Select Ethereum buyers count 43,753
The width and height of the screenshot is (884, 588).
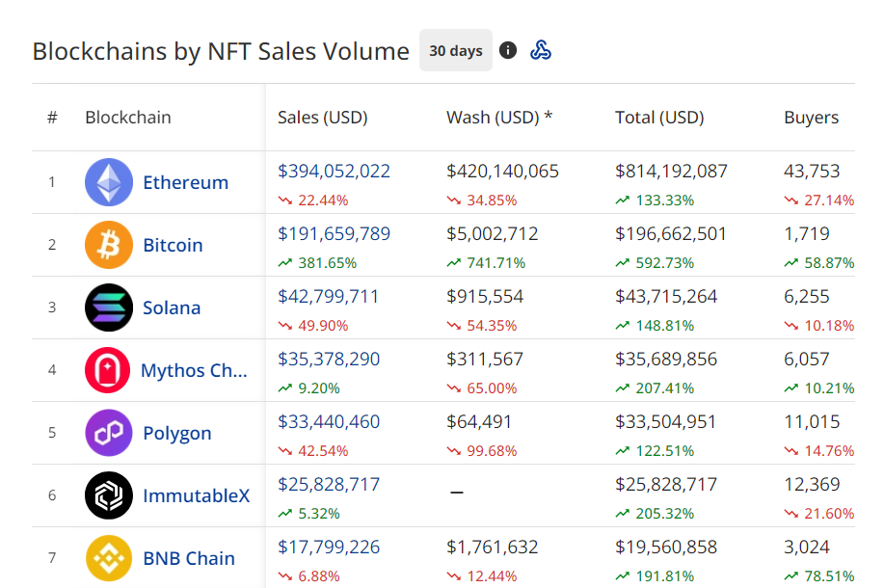812,171
